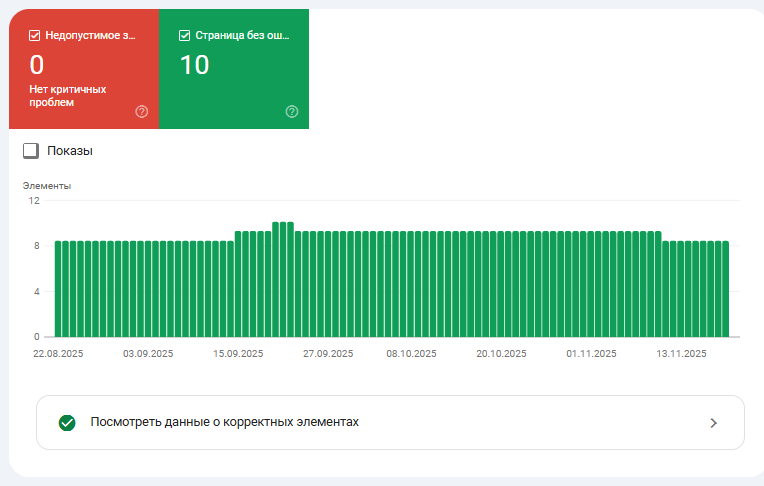The height and width of the screenshot is (486, 764).
Task: Click the first chart bar near 22.08.2025
Action: coord(58,289)
